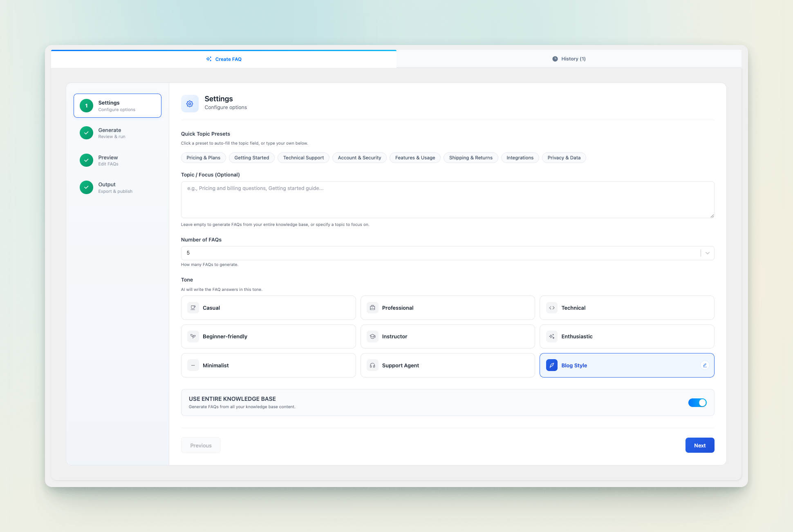The height and width of the screenshot is (532, 793).
Task: Jump to the Output step
Action: click(107, 188)
